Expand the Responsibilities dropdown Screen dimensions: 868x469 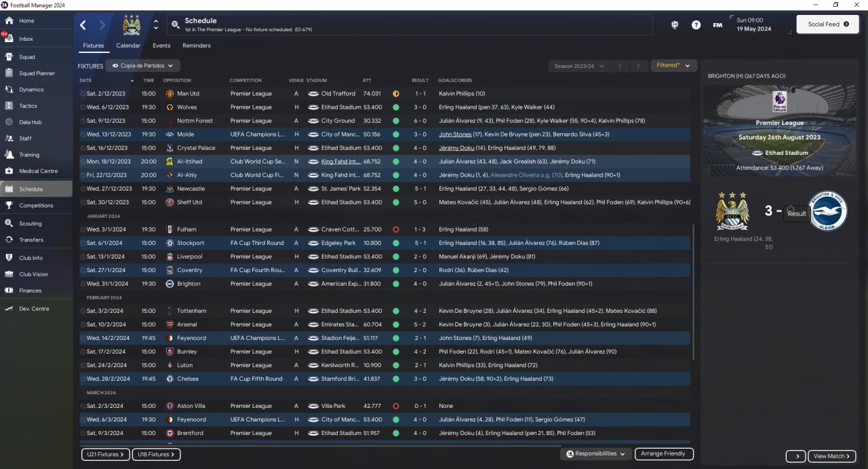[x=596, y=453]
